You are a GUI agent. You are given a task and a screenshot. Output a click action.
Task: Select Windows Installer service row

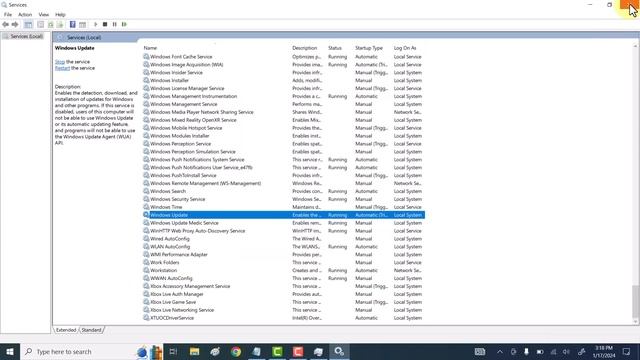pos(284,80)
